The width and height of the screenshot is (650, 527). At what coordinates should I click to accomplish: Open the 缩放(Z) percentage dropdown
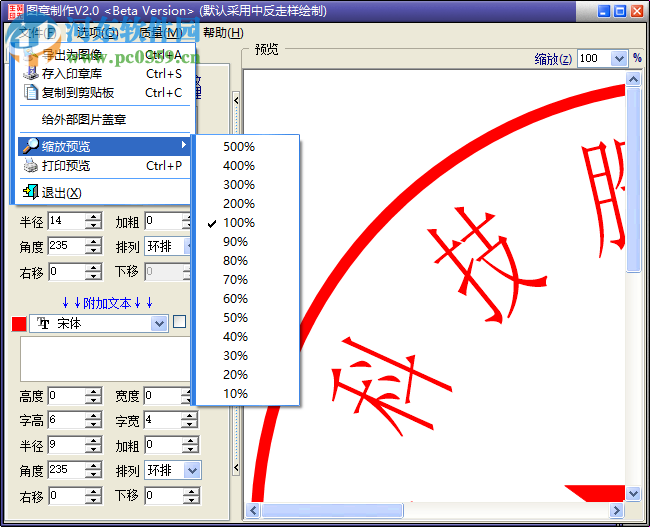coord(618,58)
